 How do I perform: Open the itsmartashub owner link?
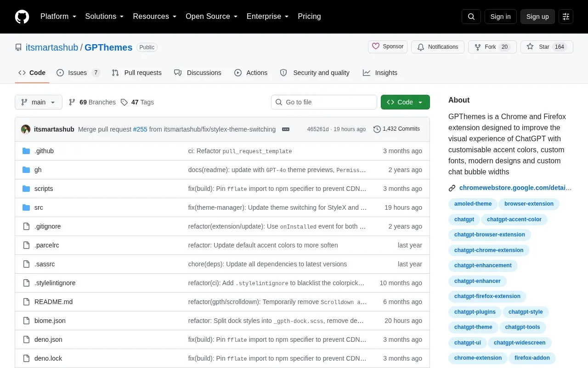pyautogui.click(x=52, y=47)
